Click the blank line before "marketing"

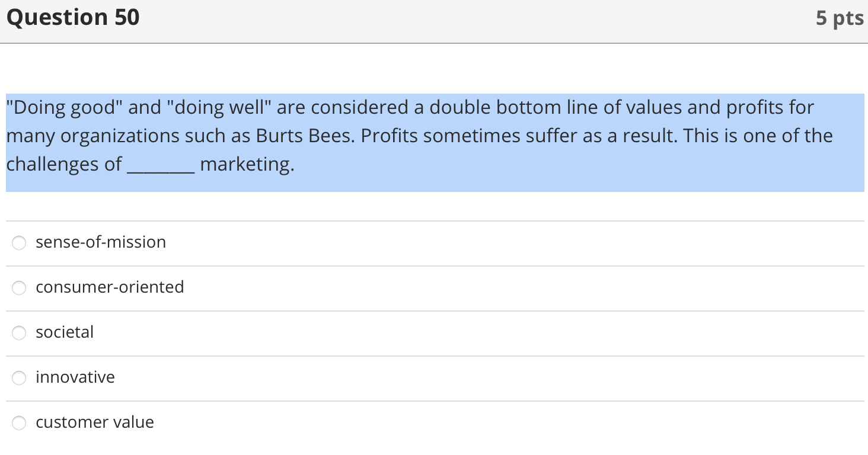coord(161,165)
